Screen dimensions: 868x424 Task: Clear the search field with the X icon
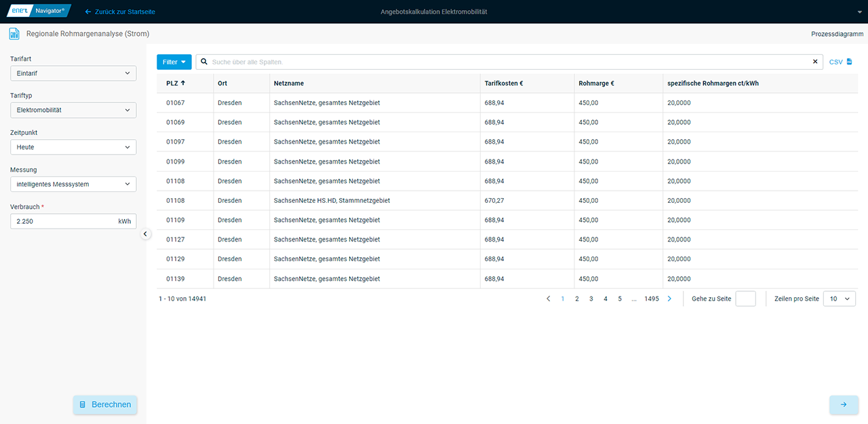click(815, 62)
